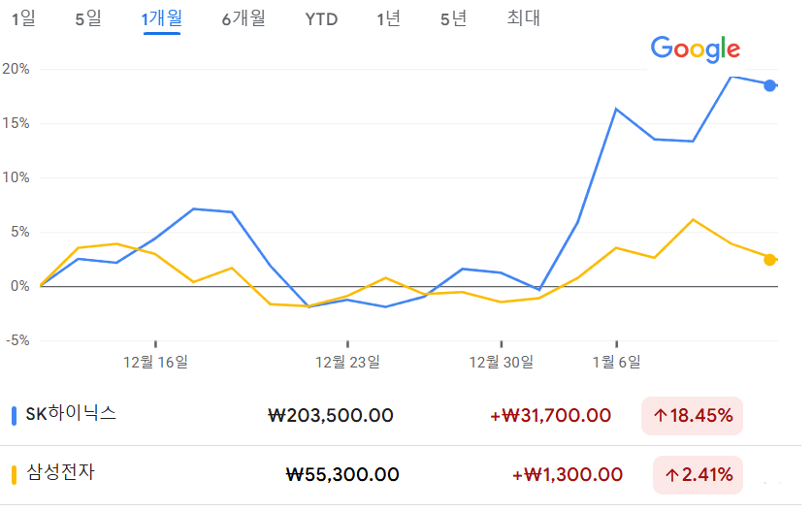Click the ↑2.41% change badge
Image resolution: width=812 pixels, height=511 pixels.
698,475
